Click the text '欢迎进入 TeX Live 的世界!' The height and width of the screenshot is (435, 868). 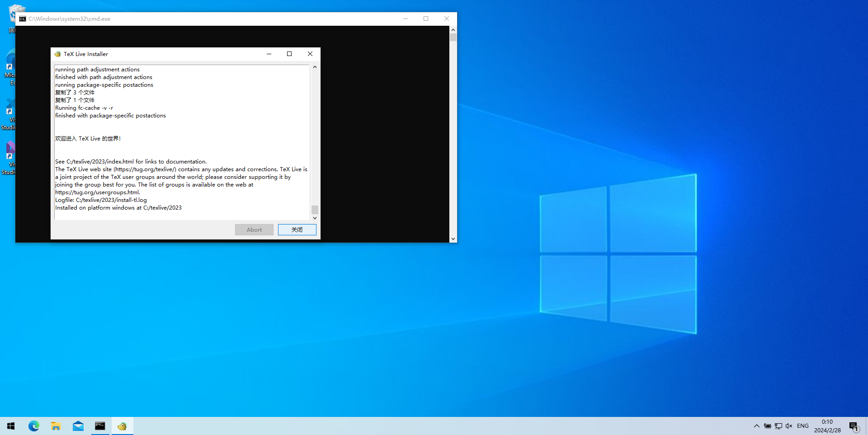click(x=88, y=139)
